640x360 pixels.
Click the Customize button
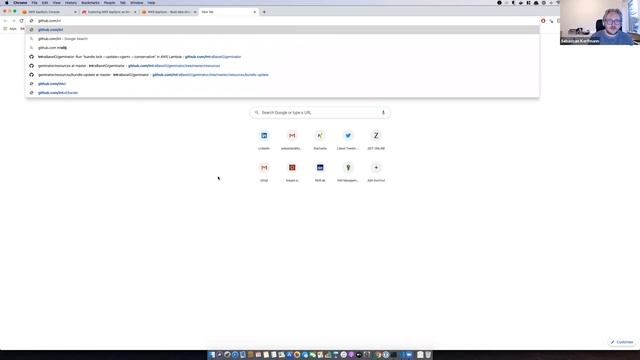click(622, 342)
